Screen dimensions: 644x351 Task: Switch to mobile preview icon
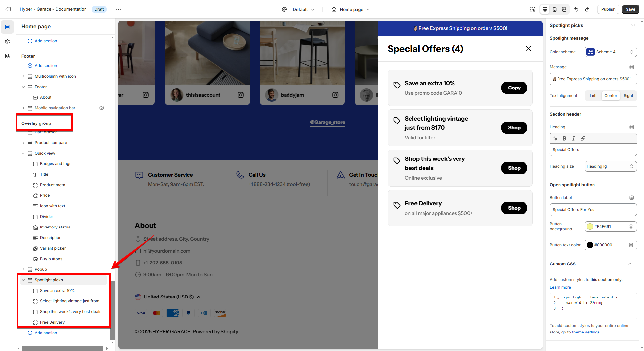pyautogui.click(x=555, y=9)
